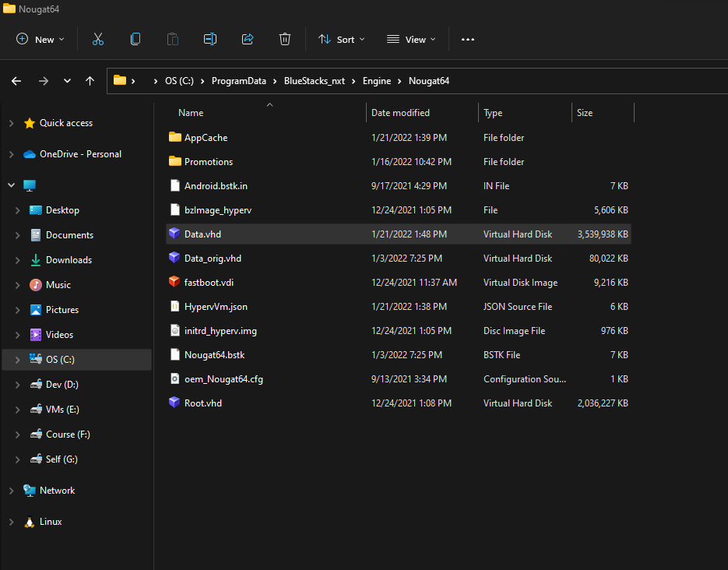Image resolution: width=728 pixels, height=570 pixels.
Task: Open the VMs (E:) drive
Action: [x=62, y=410]
